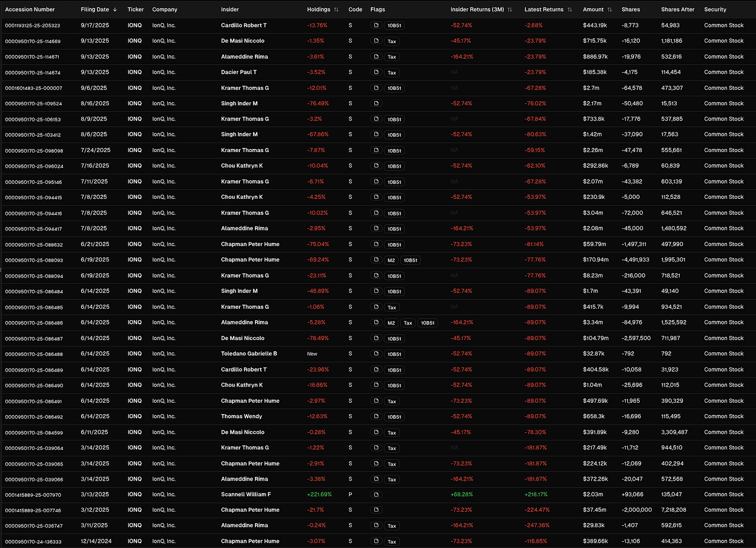The height and width of the screenshot is (548, 756).
Task: Click the Latest Returns sort icon
Action: pos(570,10)
